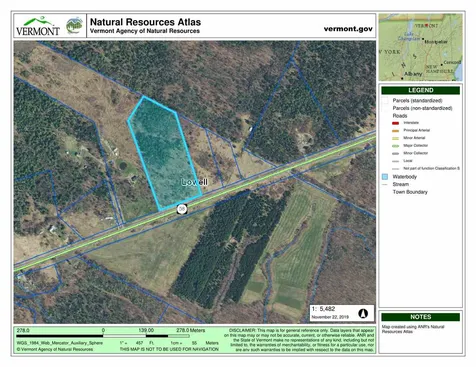Viewport: 476px width, 367px height.
Task: Click the Roads legend heading
Action: point(400,116)
